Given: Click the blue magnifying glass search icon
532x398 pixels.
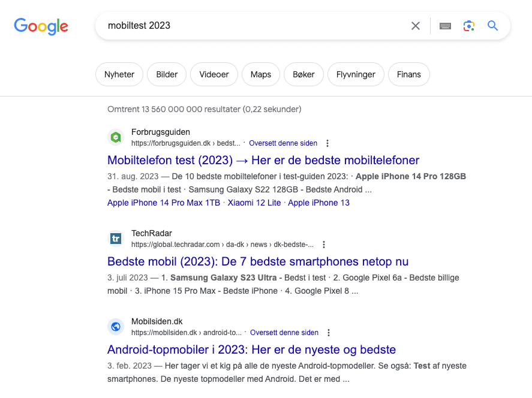Looking at the screenshot, I should [x=492, y=26].
